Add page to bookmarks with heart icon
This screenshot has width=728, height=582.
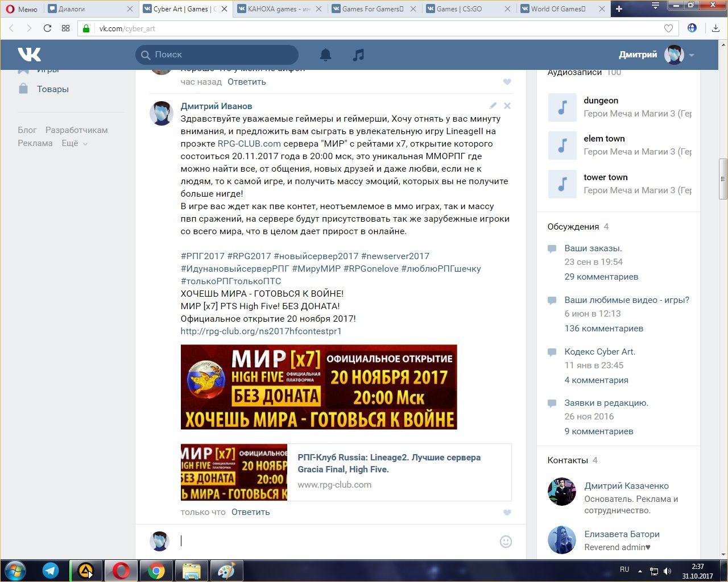(x=668, y=28)
